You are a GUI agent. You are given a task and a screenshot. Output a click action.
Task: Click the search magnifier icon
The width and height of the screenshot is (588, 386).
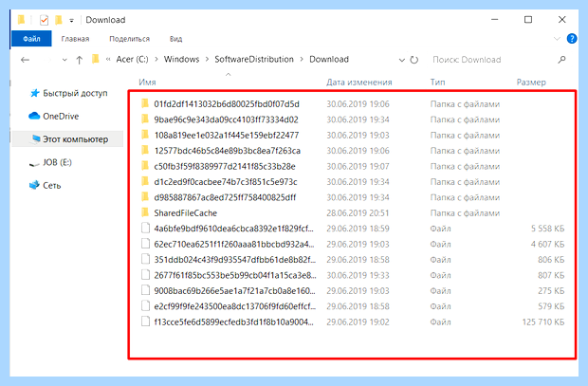561,60
